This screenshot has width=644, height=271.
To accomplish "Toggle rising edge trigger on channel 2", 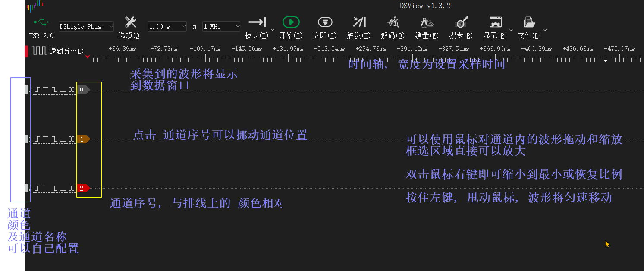I will tap(38, 188).
